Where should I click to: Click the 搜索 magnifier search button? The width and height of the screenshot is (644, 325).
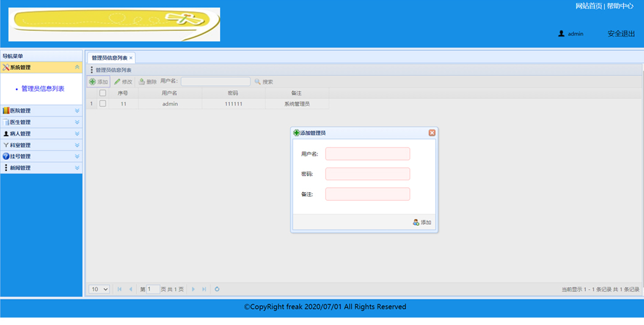(263, 82)
